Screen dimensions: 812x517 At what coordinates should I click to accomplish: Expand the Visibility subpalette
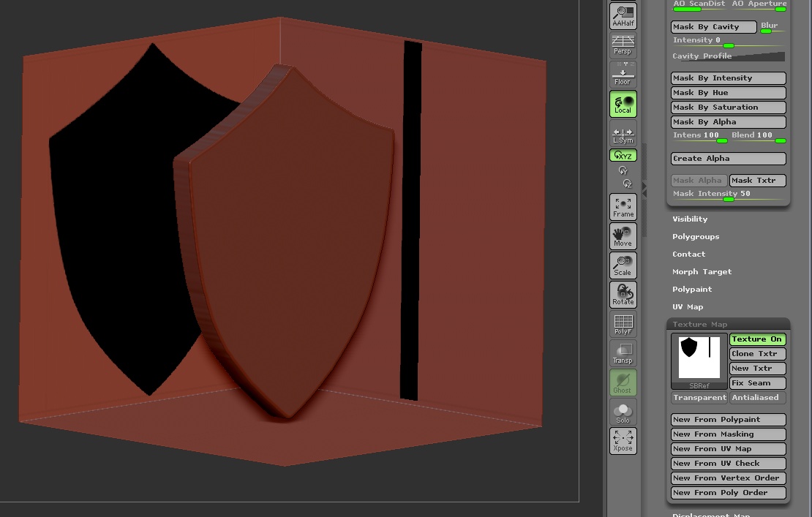click(x=690, y=219)
